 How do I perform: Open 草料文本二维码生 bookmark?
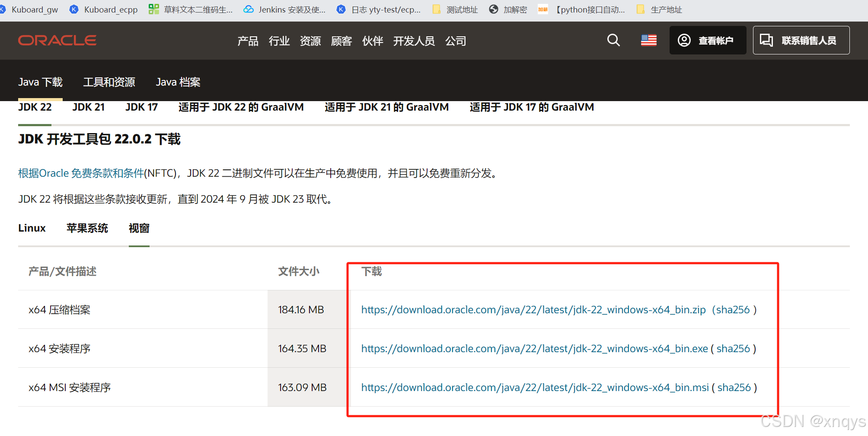click(x=191, y=10)
